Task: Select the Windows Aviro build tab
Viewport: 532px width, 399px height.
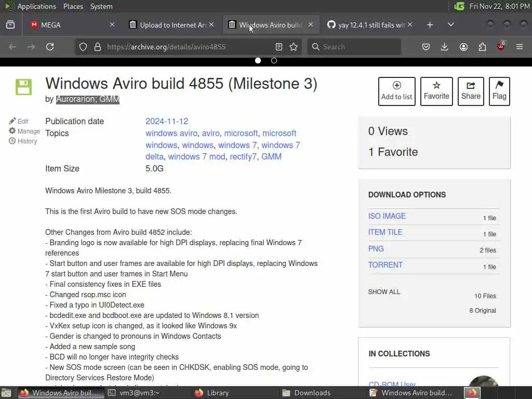Action: pyautogui.click(x=271, y=25)
